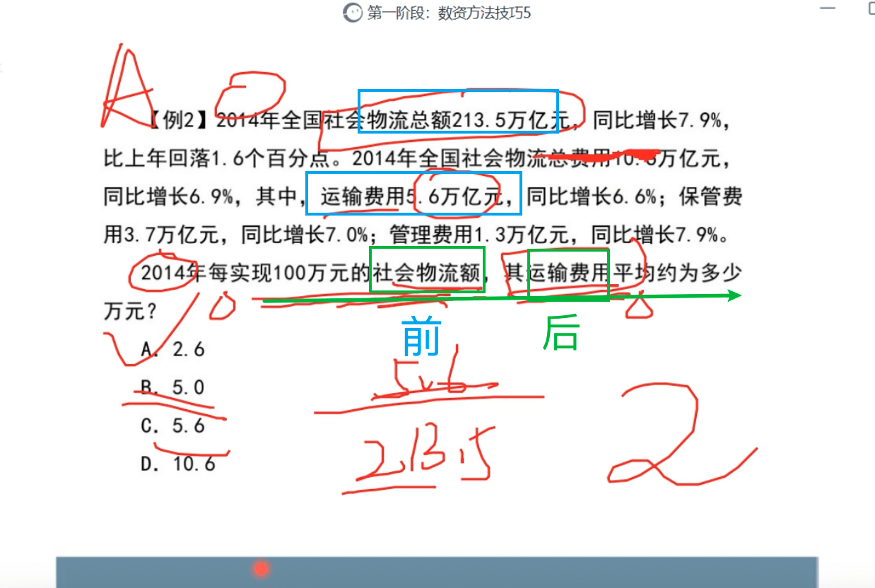Image resolution: width=875 pixels, height=588 pixels.
Task: Click the app logo beside the lesson title
Action: (353, 13)
